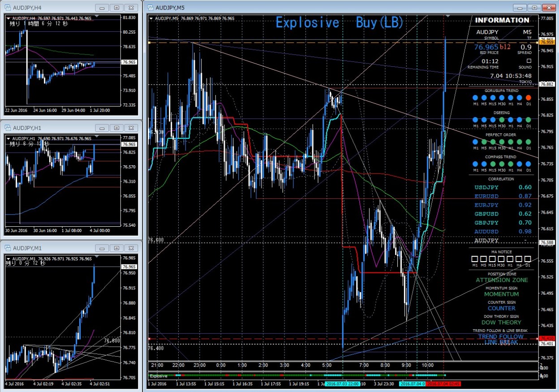
Task: Click the blue PERFECT ORDER M1 dot
Action: point(475,142)
